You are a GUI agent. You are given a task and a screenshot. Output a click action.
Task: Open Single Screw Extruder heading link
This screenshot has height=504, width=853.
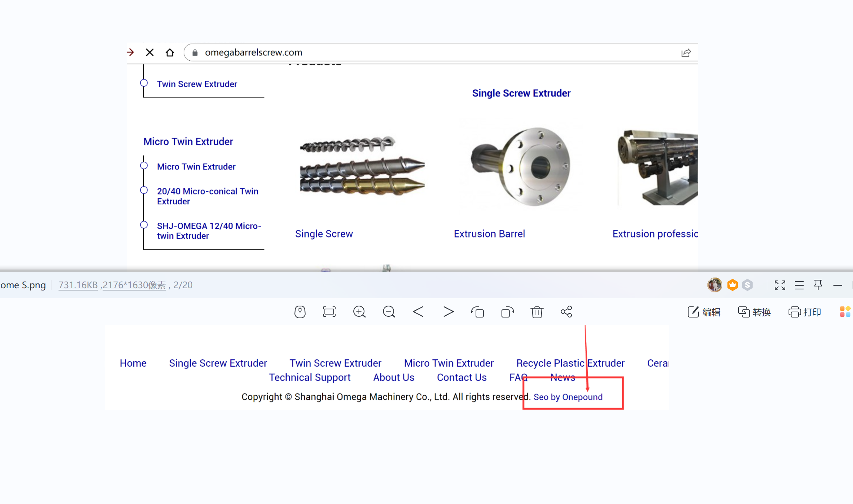pos(521,93)
